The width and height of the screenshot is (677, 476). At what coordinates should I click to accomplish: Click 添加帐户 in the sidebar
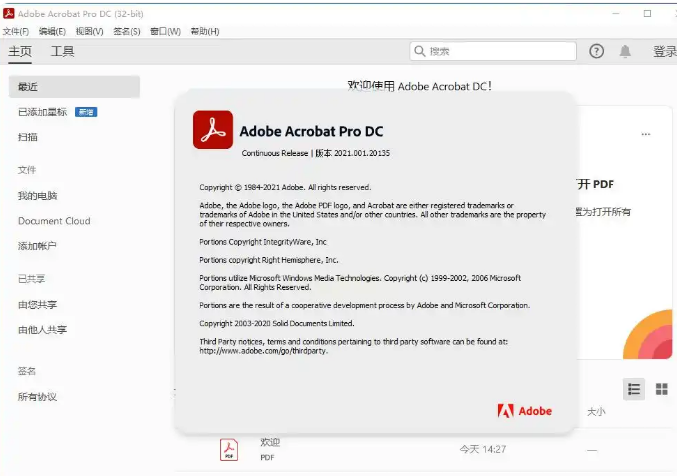click(x=37, y=246)
